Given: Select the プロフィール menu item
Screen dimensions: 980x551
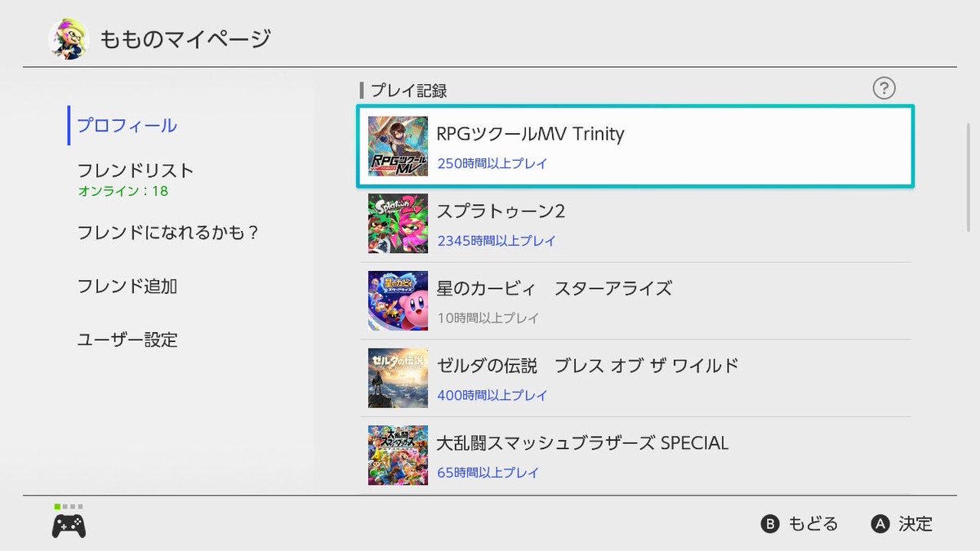Looking at the screenshot, I should pyautogui.click(x=127, y=125).
